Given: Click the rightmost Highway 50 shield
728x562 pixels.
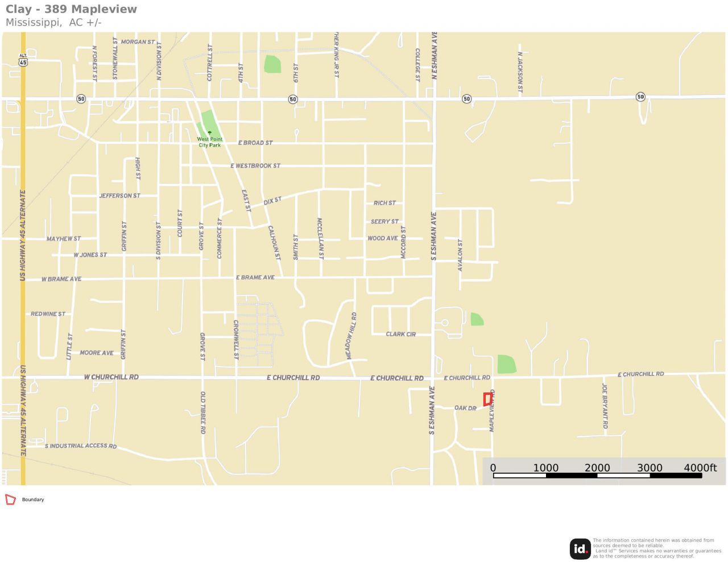Looking at the screenshot, I should pyautogui.click(x=640, y=97).
